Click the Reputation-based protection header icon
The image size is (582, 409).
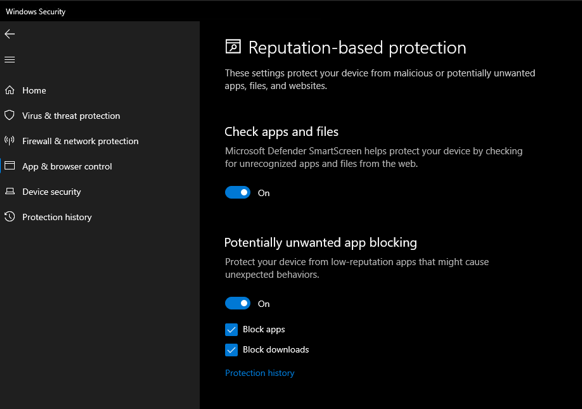pyautogui.click(x=233, y=47)
